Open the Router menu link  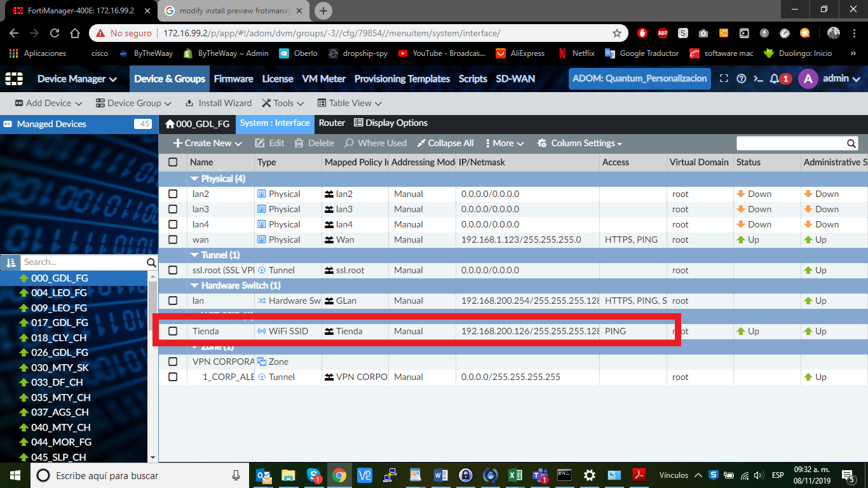[332, 123]
